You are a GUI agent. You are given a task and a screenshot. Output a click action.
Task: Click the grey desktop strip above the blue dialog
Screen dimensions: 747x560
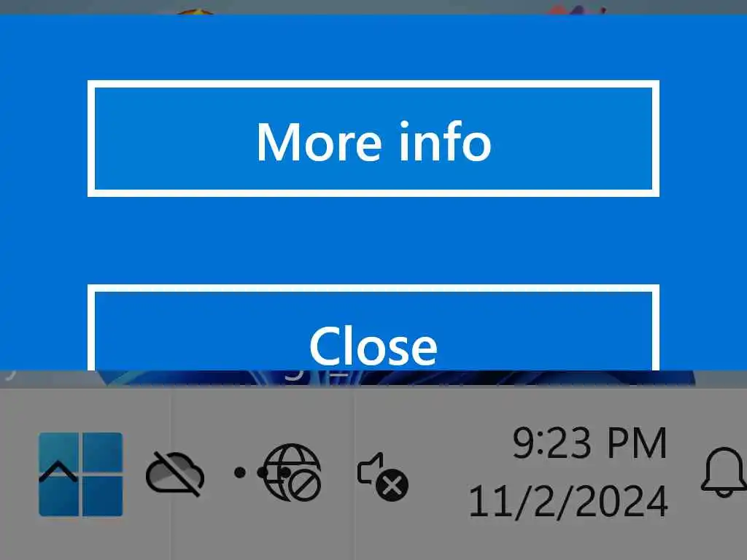point(373,7)
